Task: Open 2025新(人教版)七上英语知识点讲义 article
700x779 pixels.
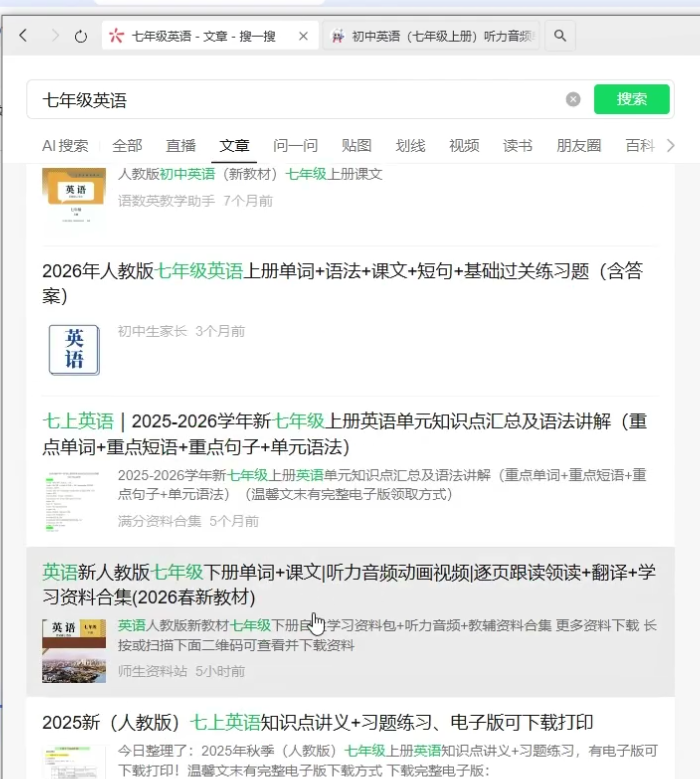Action: tap(317, 722)
